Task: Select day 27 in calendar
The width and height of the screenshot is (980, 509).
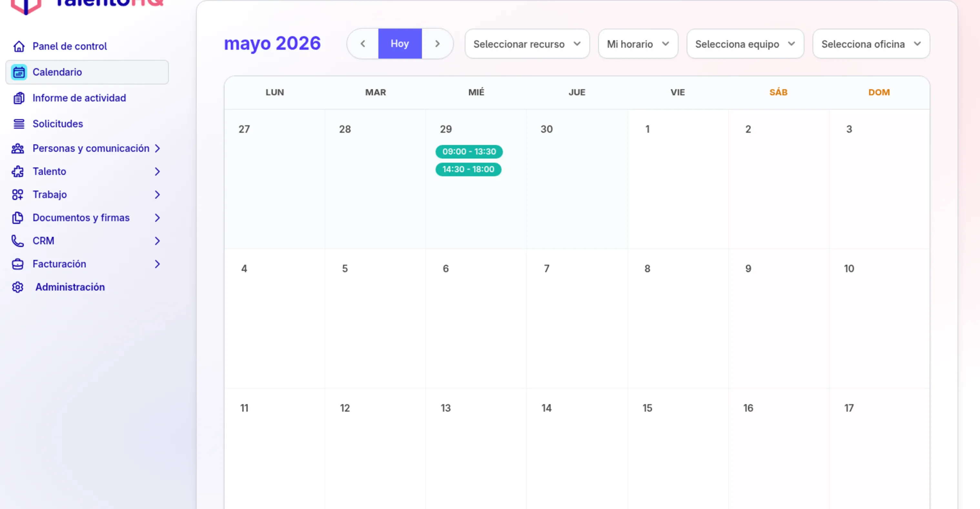Action: tap(244, 129)
